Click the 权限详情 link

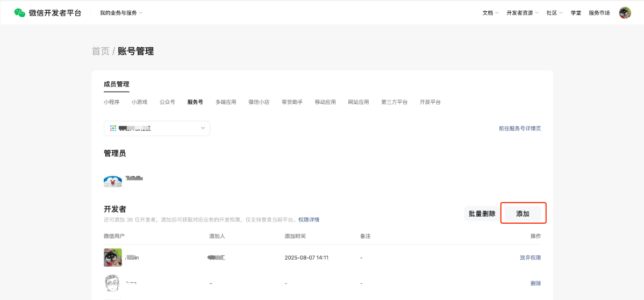click(309, 219)
